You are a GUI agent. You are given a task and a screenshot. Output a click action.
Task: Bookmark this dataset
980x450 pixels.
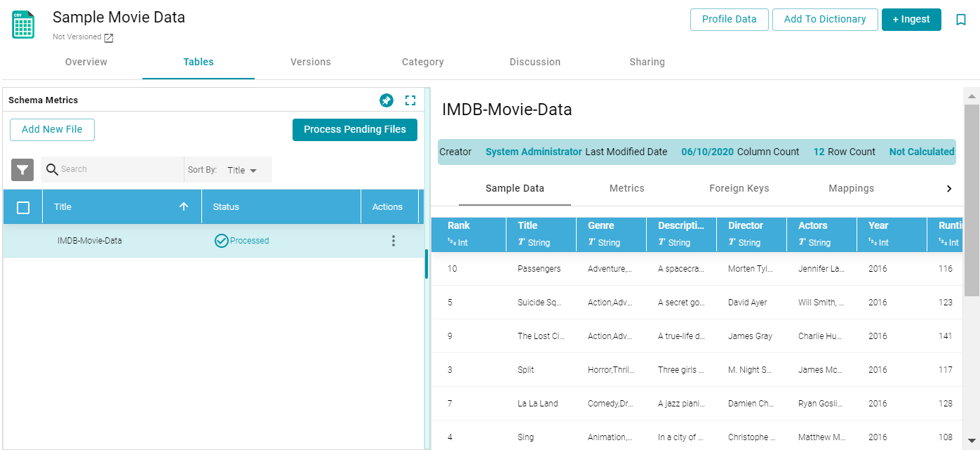(961, 20)
